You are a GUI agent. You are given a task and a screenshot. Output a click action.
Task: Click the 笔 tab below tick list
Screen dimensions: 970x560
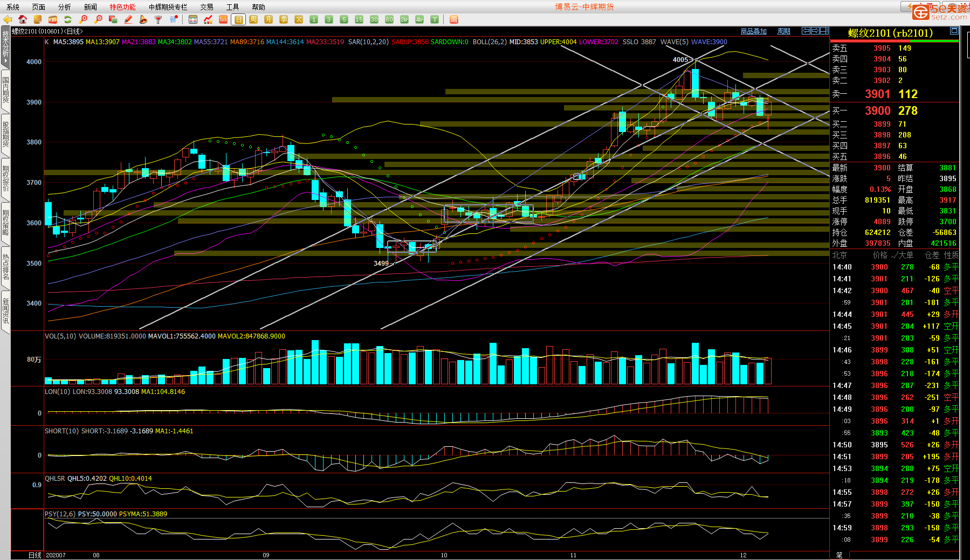[840, 555]
